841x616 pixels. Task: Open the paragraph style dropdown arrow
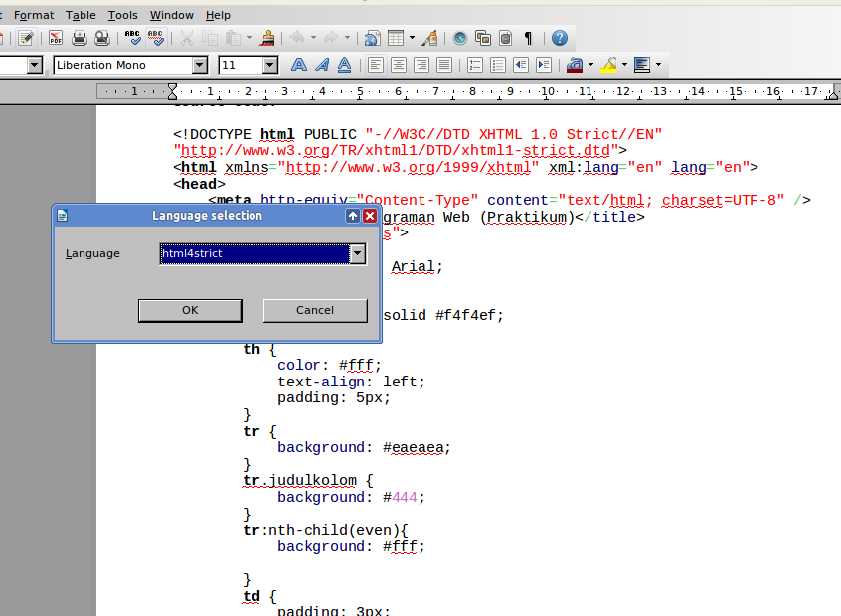35,65
